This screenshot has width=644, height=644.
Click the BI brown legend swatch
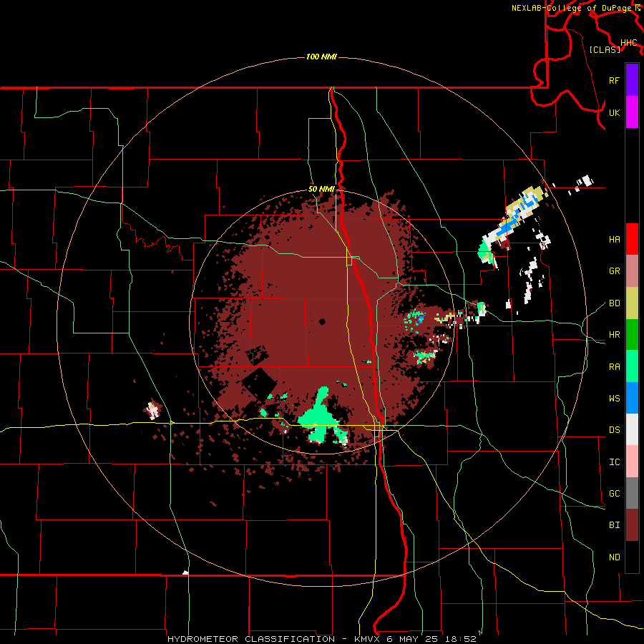point(632,525)
